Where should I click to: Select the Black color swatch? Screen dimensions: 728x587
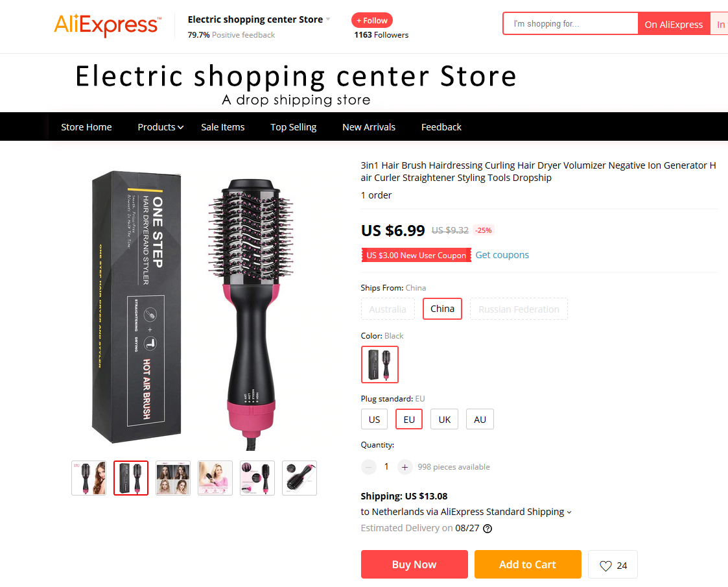pyautogui.click(x=380, y=365)
